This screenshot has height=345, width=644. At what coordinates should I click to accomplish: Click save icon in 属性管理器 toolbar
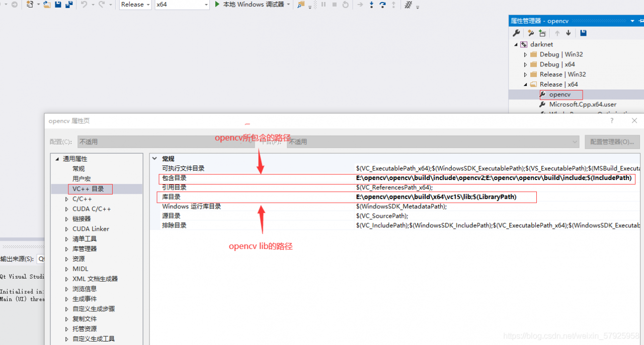[583, 33]
